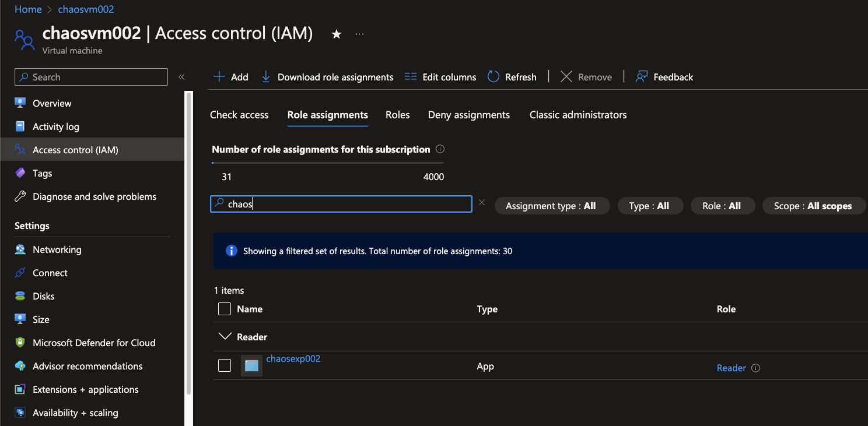Open the ellipsis more options menu
Screen dimensions: 868x426
(x=360, y=34)
